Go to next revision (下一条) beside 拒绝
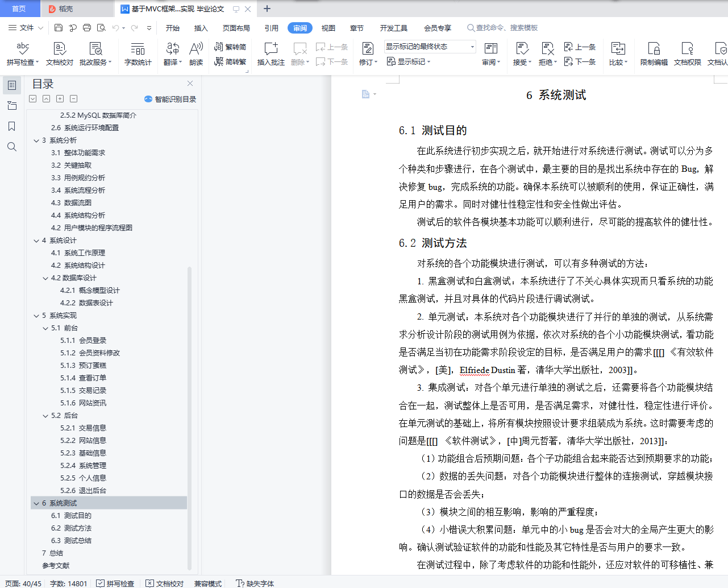 pos(580,61)
